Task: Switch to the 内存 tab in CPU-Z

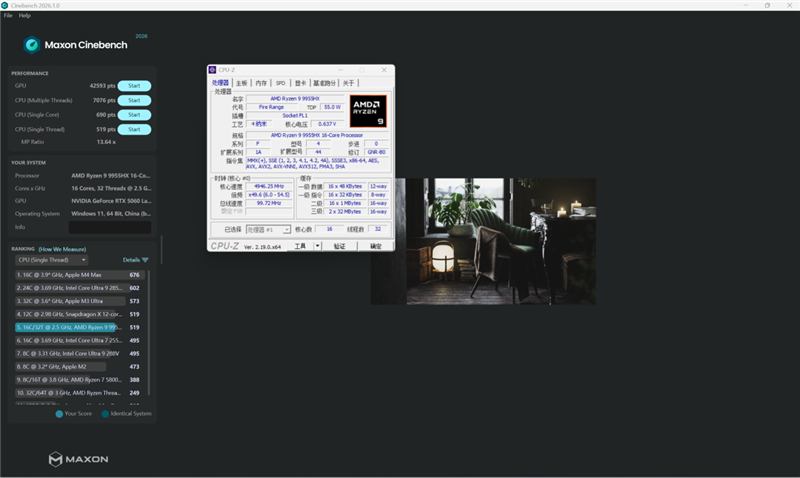Action: click(x=261, y=83)
